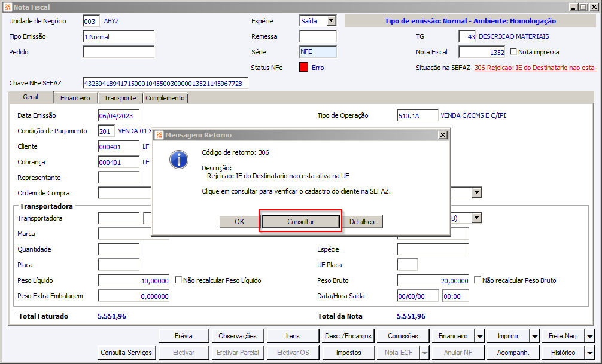602x364 pixels.
Task: Click the empty Pedido field
Action: [x=118, y=52]
